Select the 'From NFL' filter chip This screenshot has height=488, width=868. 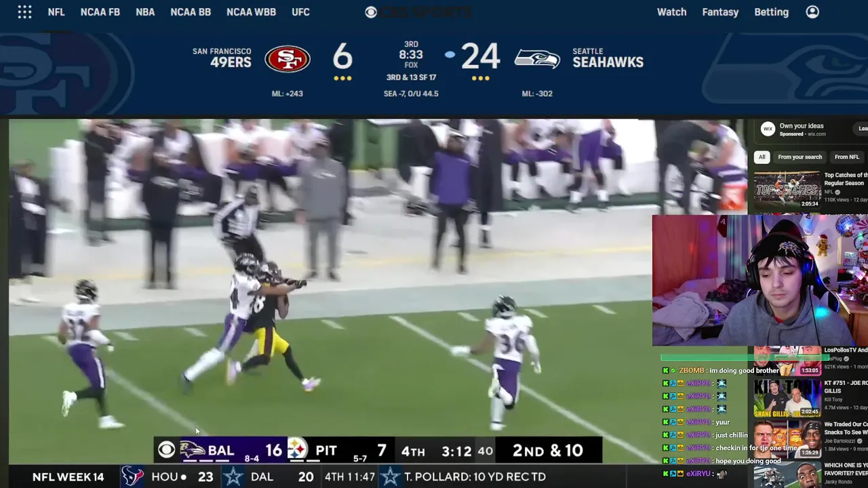click(846, 157)
